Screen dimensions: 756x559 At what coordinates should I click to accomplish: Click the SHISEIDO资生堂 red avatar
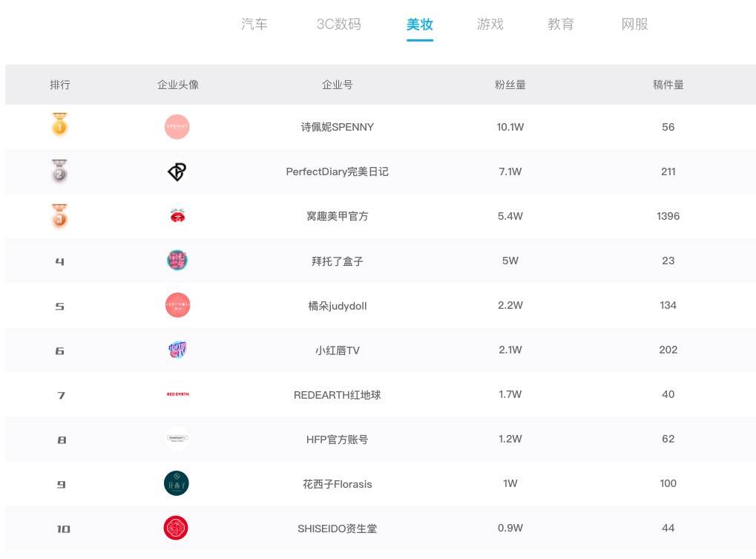[177, 529]
